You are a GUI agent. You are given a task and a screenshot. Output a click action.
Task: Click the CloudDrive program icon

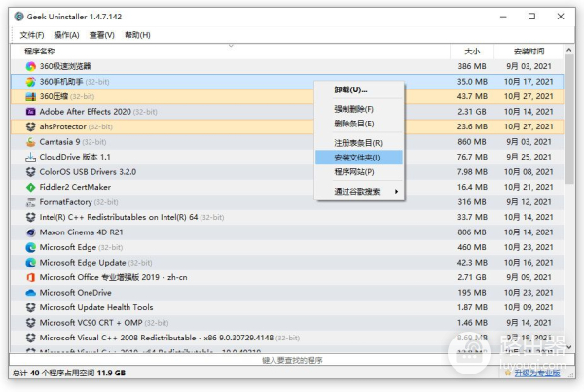[x=30, y=158]
